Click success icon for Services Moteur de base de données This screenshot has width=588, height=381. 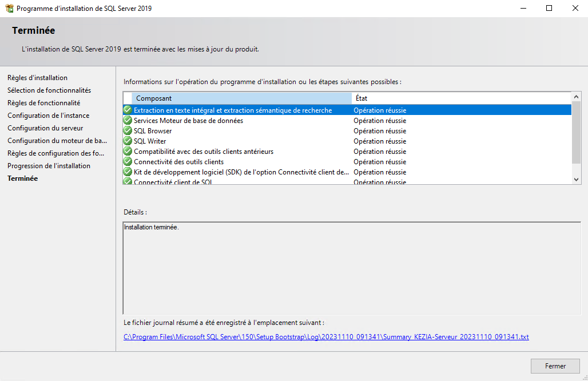point(128,121)
